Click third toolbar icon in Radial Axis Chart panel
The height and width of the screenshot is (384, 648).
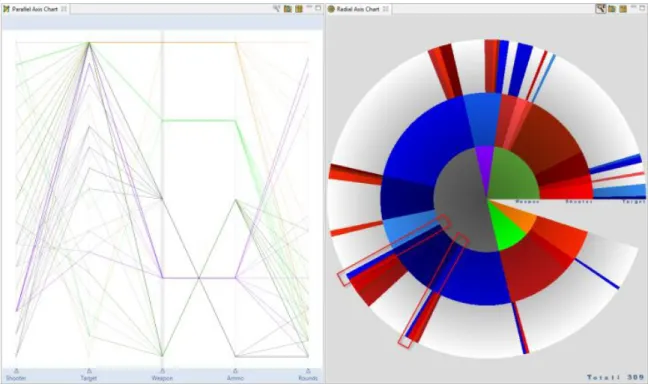[x=623, y=8]
